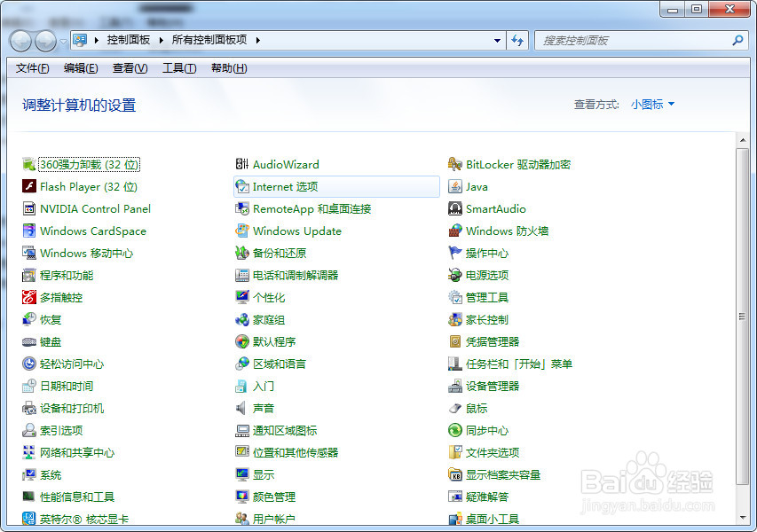
Task: Open the 工具(T) menu
Action: click(x=179, y=68)
